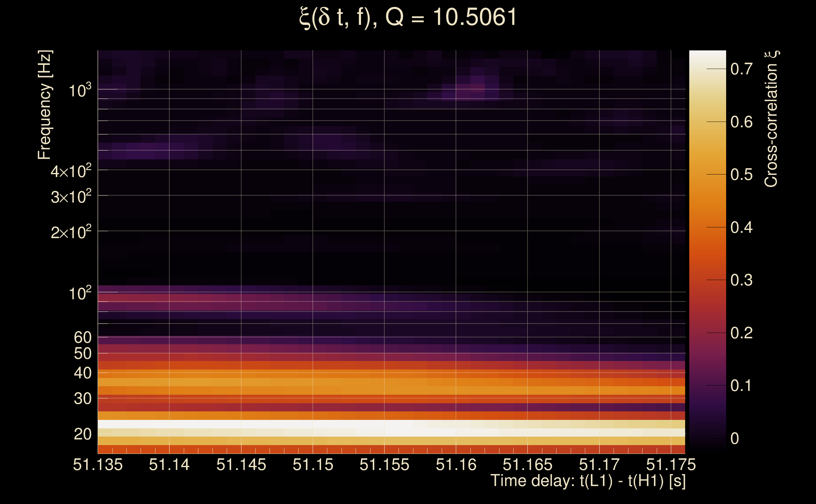816x504 pixels.
Task: Click the 10³ frequency tick label
Action: pyautogui.click(x=80, y=90)
